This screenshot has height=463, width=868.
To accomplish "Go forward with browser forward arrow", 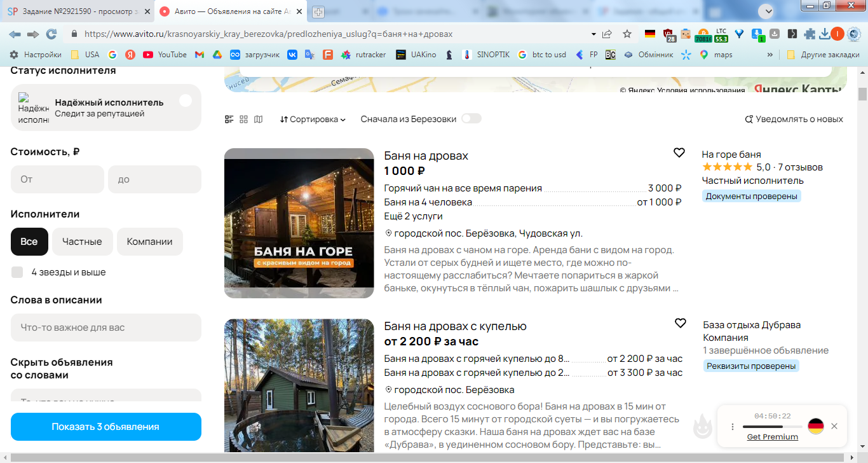I will pos(33,34).
